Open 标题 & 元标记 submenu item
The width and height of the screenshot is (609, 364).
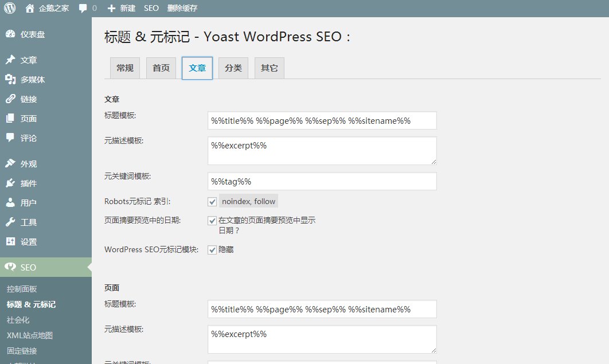coord(31,304)
